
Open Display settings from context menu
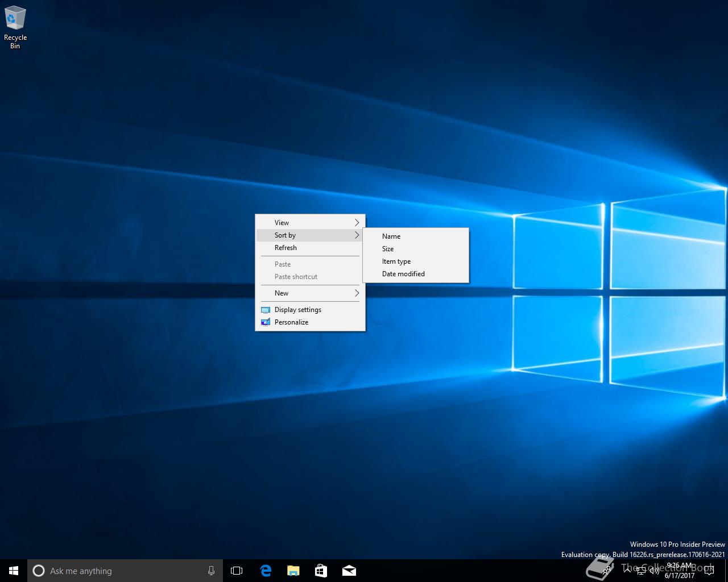click(310, 310)
